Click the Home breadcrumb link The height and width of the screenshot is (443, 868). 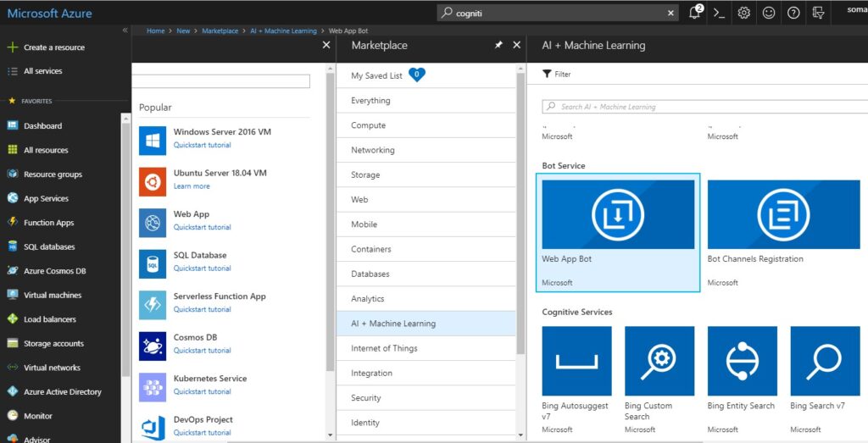[156, 31]
